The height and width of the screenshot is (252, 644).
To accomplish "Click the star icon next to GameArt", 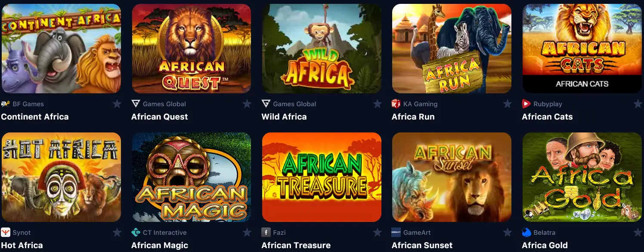I will pos(508,232).
